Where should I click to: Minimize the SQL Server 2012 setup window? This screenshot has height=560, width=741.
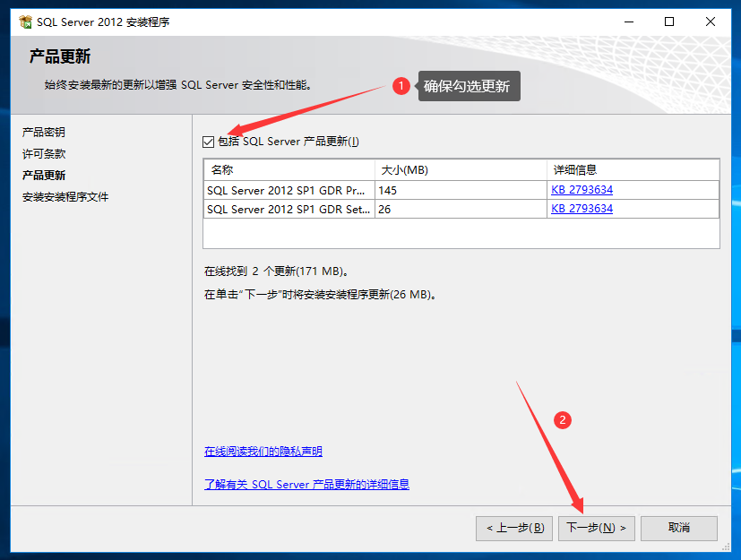(x=628, y=22)
